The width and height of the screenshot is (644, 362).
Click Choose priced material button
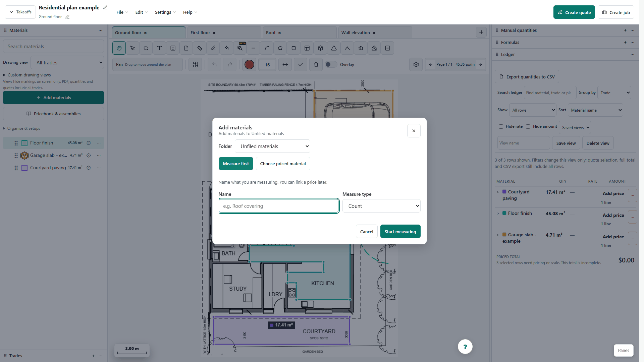[283, 164]
